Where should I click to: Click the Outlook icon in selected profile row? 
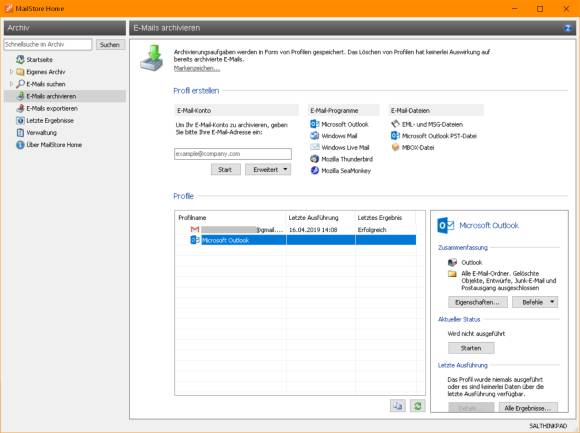pyautogui.click(x=195, y=240)
